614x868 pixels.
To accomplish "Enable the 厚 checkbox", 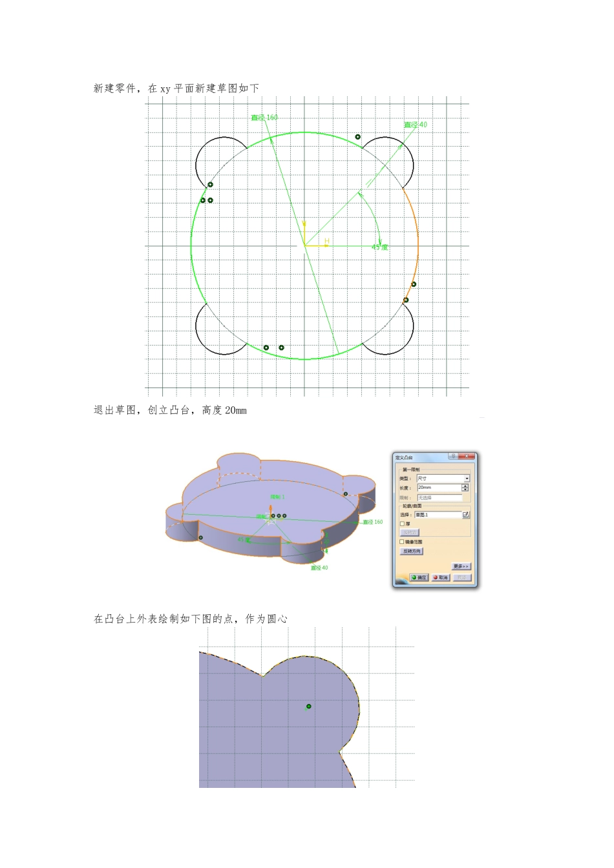I will 403,524.
